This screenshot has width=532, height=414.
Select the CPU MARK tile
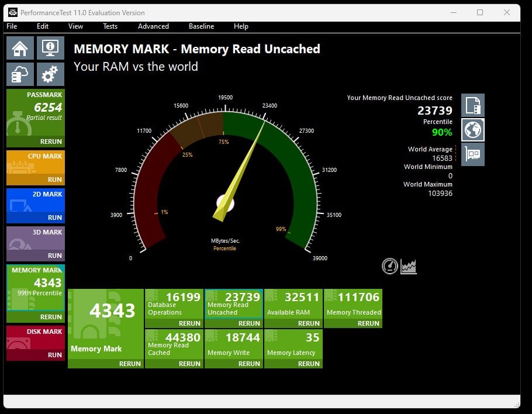(x=36, y=162)
